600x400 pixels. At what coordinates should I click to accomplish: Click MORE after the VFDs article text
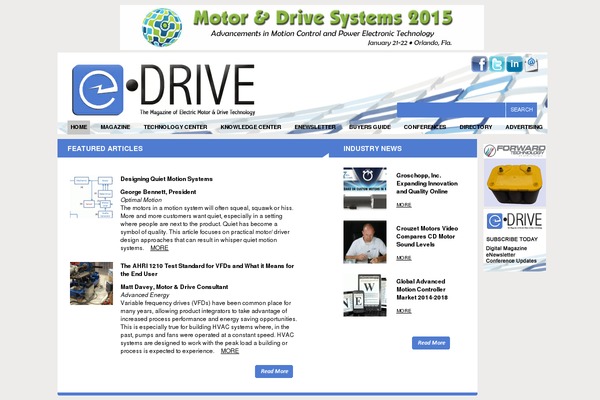point(230,351)
